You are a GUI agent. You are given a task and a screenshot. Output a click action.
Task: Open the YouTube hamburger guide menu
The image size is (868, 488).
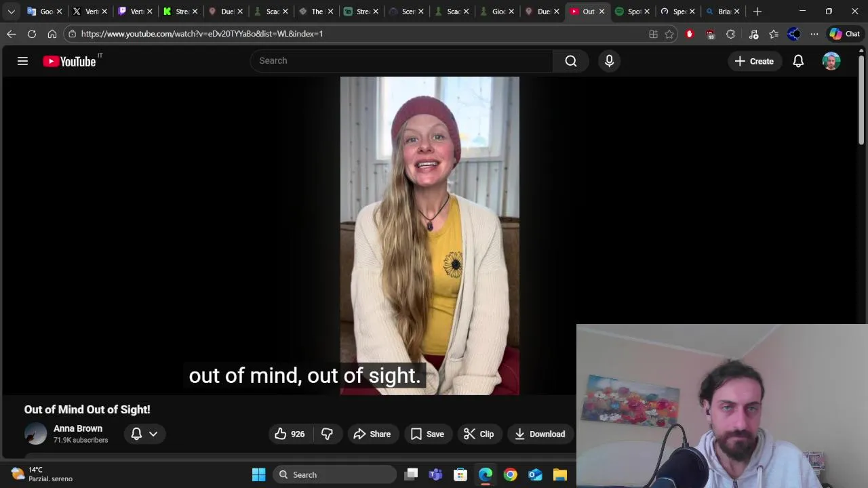point(22,61)
